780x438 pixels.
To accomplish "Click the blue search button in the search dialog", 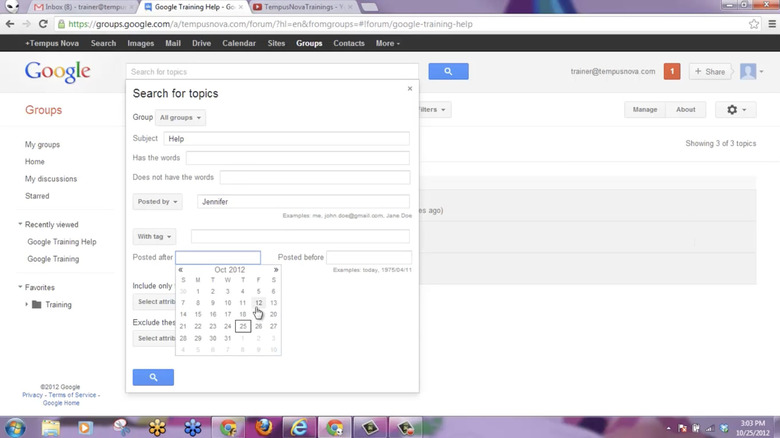I will (153, 377).
